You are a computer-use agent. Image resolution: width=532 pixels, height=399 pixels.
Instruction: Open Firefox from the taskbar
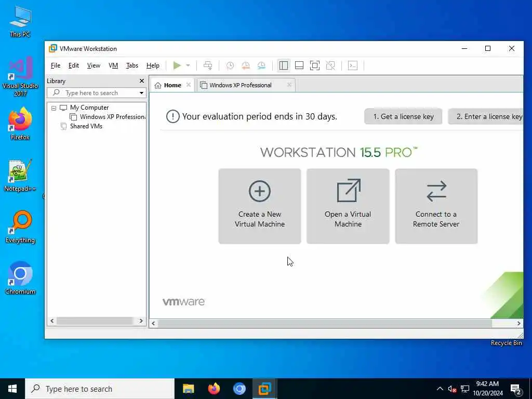tap(214, 389)
